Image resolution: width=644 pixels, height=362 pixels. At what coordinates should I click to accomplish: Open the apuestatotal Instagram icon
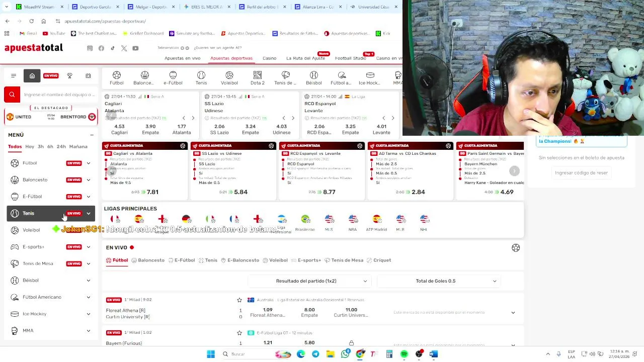(x=90, y=48)
